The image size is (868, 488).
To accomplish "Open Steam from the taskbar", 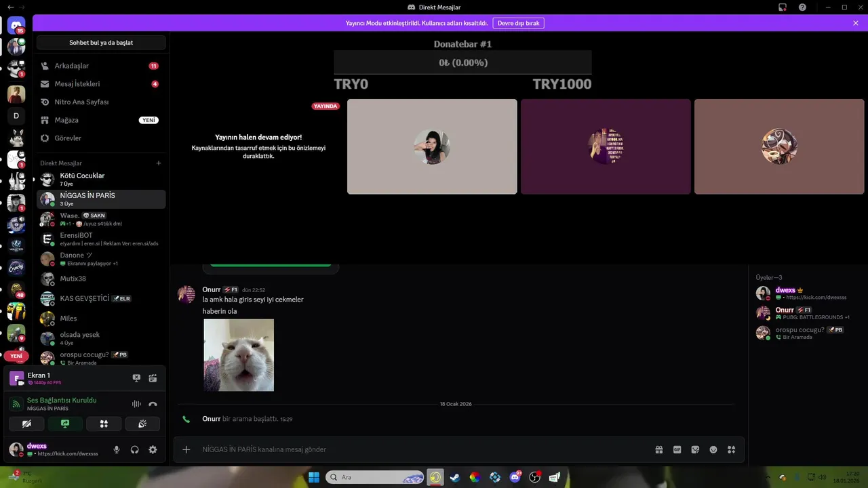I will (454, 477).
